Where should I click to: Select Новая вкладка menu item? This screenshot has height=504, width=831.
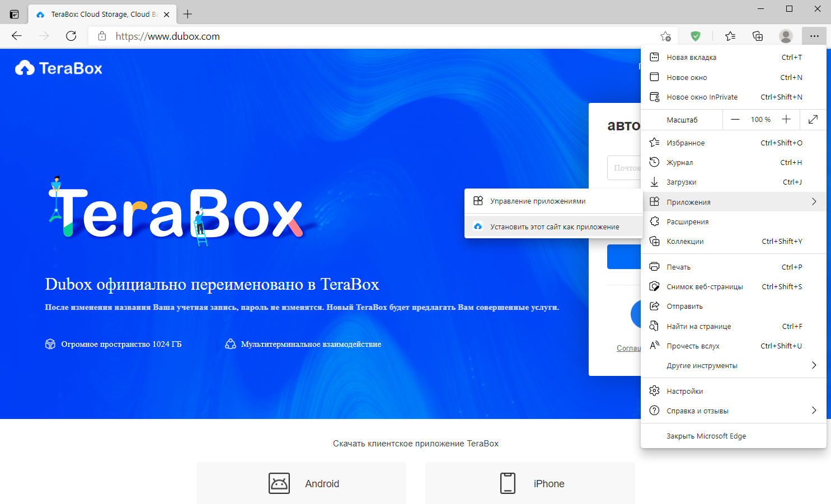[734, 57]
